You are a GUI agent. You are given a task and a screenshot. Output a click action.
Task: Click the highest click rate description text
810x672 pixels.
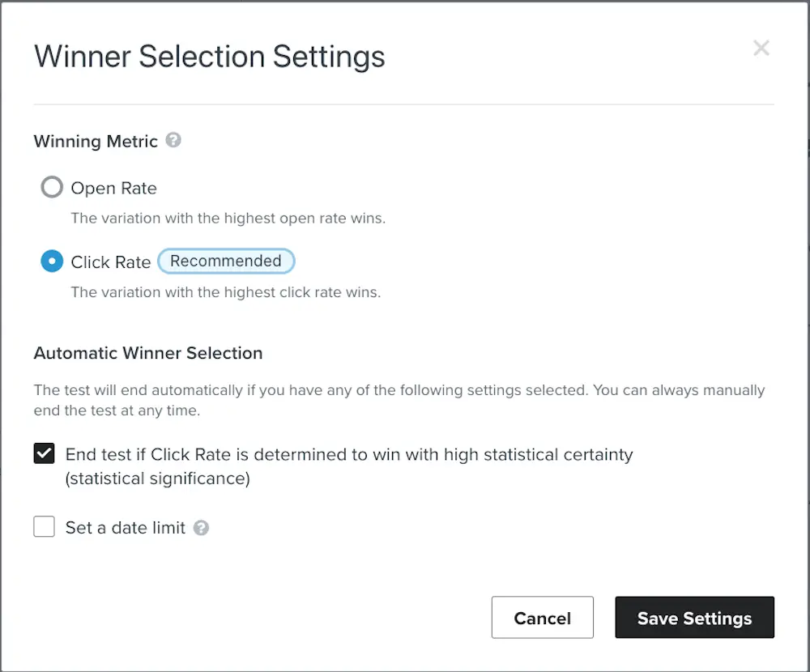point(225,292)
